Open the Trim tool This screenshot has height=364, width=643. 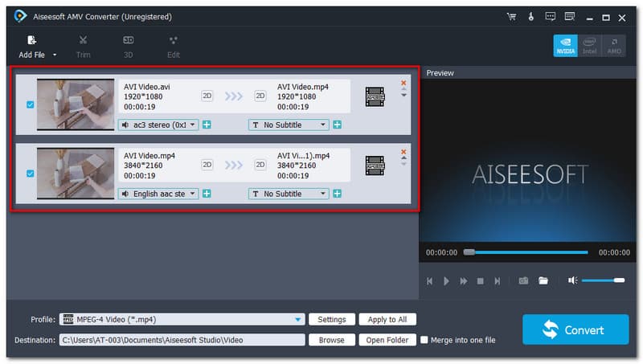point(83,47)
